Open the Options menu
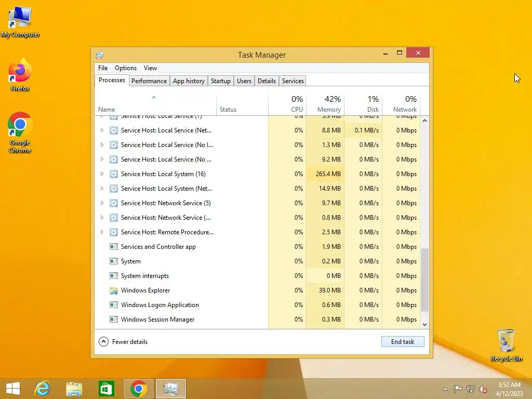 click(126, 68)
